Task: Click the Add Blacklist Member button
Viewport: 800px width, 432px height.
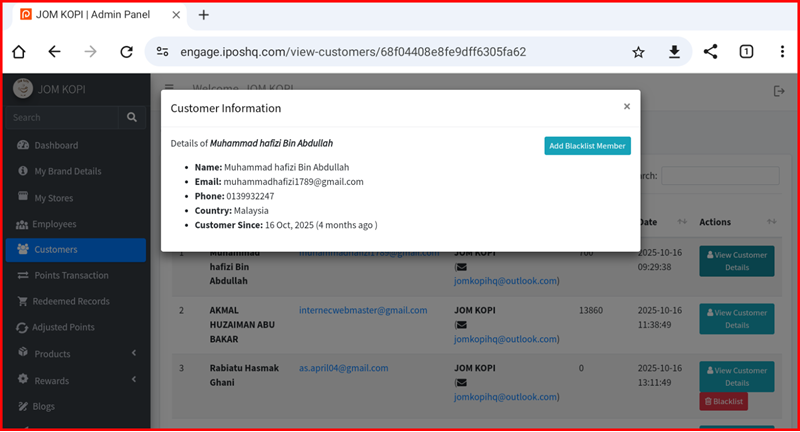Action: (x=587, y=146)
